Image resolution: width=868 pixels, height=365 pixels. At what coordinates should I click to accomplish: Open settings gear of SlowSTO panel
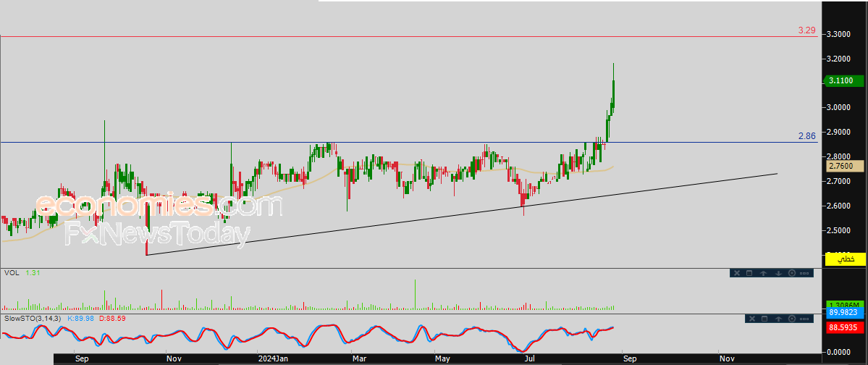click(792, 319)
